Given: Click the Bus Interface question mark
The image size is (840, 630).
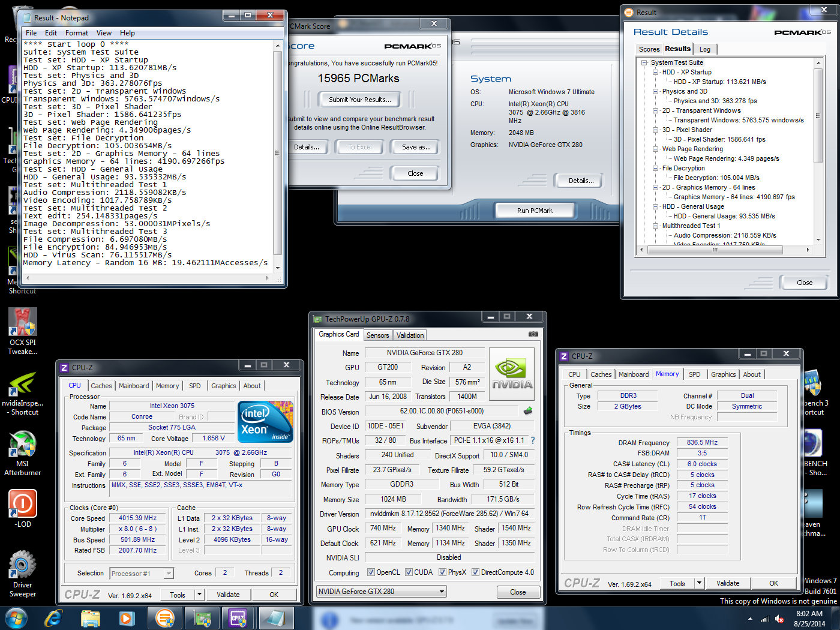Looking at the screenshot, I should coord(532,440).
